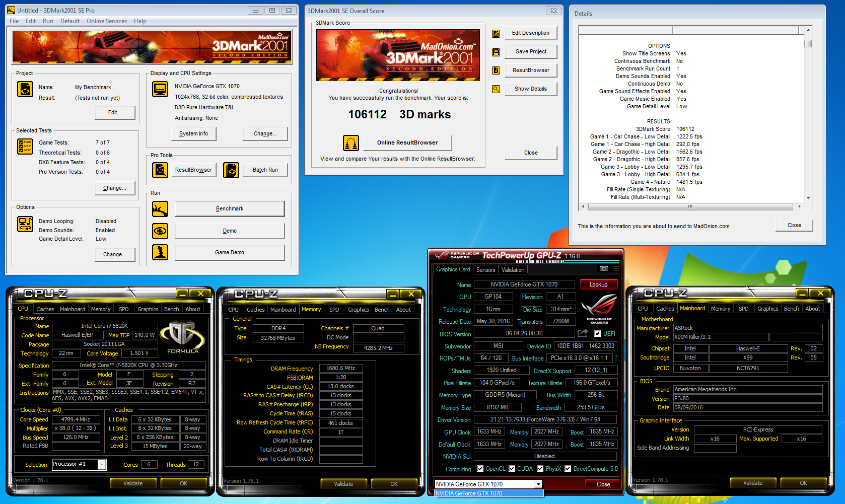Click the Core Speed value 4789.4 MHz
Image resolution: width=845 pixels, height=504 pixels.
tap(76, 419)
